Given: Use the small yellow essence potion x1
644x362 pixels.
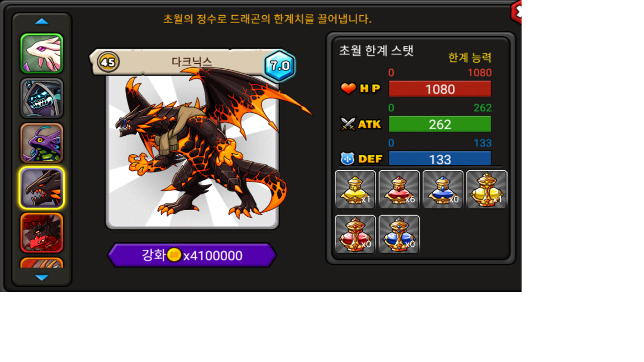Looking at the screenshot, I should click(x=356, y=189).
